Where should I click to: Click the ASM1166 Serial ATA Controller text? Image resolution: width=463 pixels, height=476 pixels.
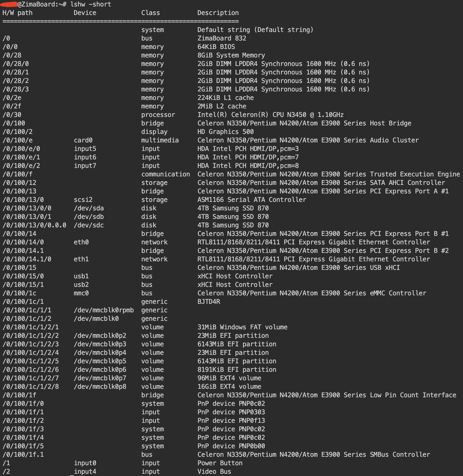point(252,200)
